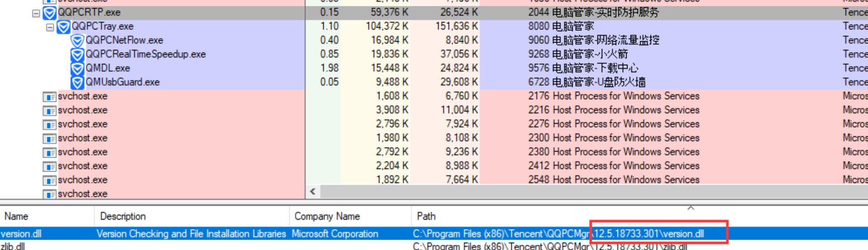Collapse the QQPCTray.exe subtree

[50, 28]
